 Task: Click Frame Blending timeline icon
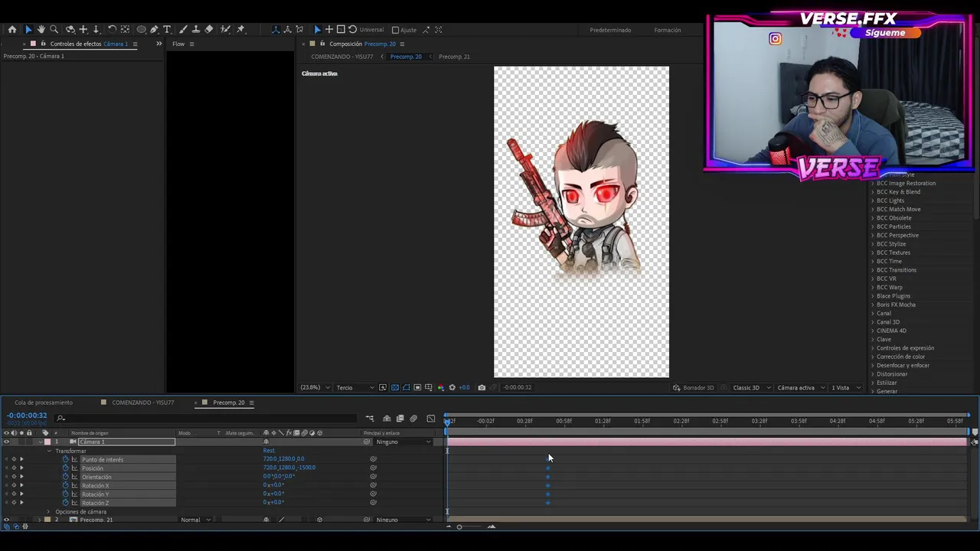400,419
